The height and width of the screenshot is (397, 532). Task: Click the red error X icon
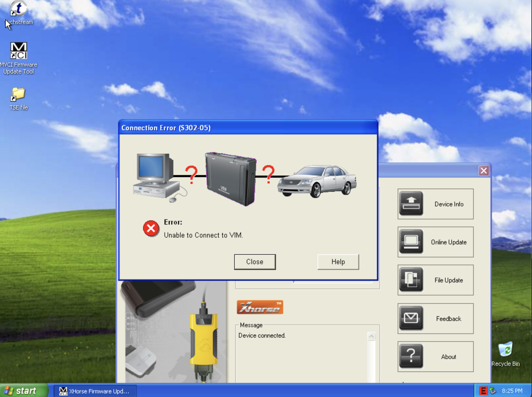coord(151,228)
